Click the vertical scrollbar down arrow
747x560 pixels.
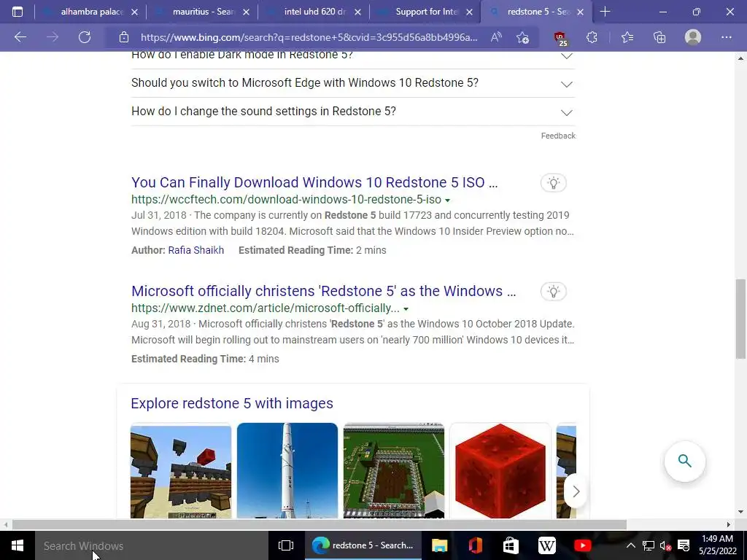coord(740,512)
